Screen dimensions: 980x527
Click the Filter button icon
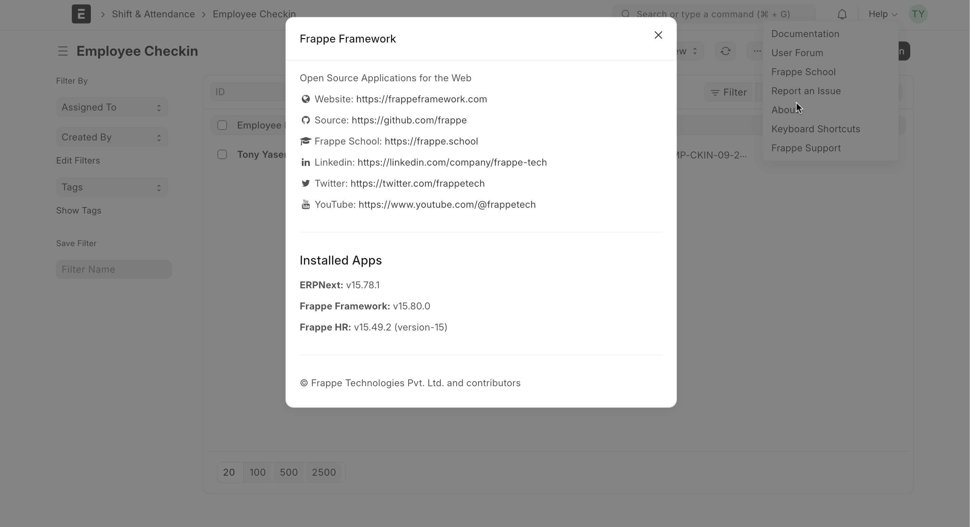715,92
